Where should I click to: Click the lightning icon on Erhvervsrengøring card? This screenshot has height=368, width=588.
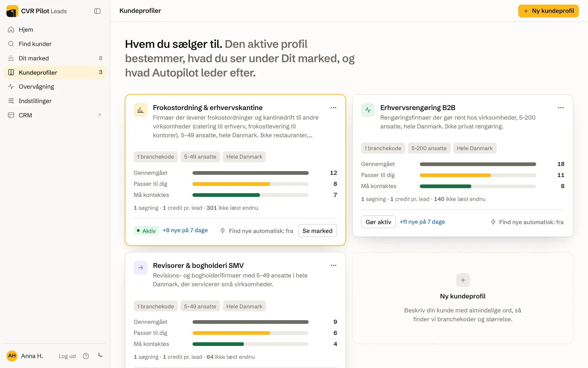pyautogui.click(x=493, y=222)
